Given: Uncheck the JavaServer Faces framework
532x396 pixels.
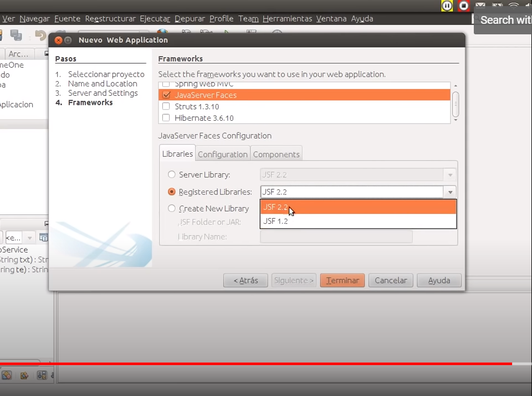Looking at the screenshot, I should 166,95.
